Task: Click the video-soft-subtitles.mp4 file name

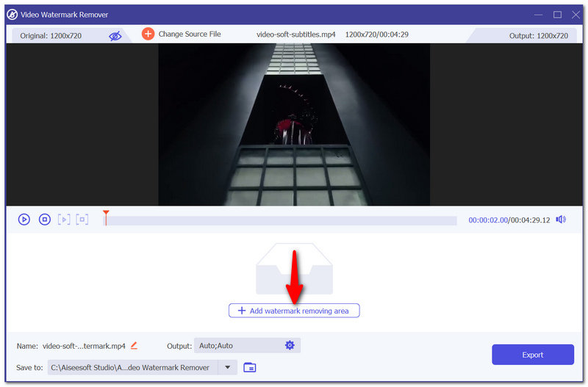Action: pyautogui.click(x=296, y=35)
